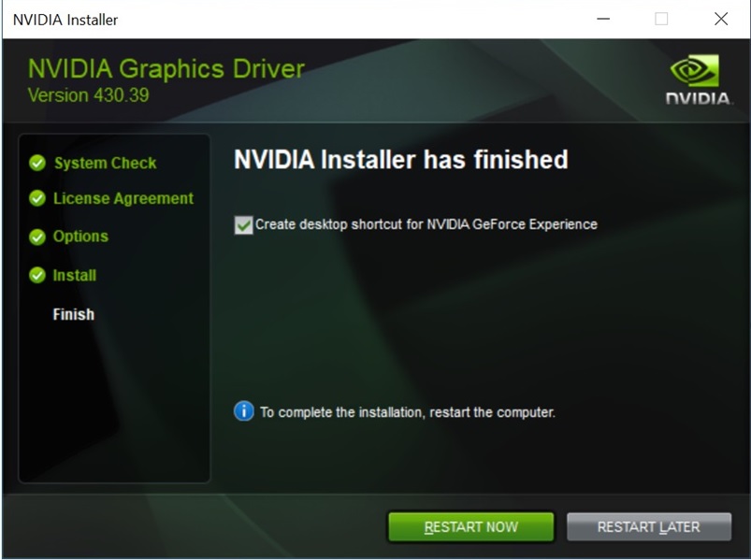Select the License Agreement step
This screenshot has width=751, height=560.
pos(123,198)
